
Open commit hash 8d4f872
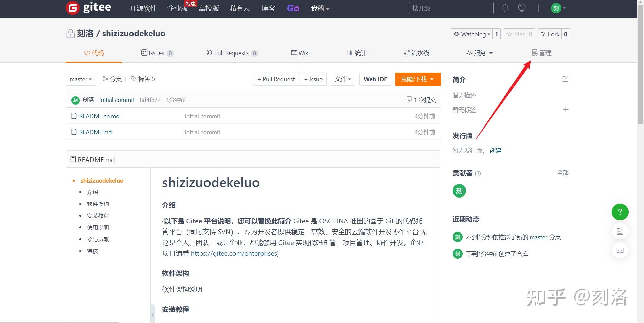click(150, 100)
